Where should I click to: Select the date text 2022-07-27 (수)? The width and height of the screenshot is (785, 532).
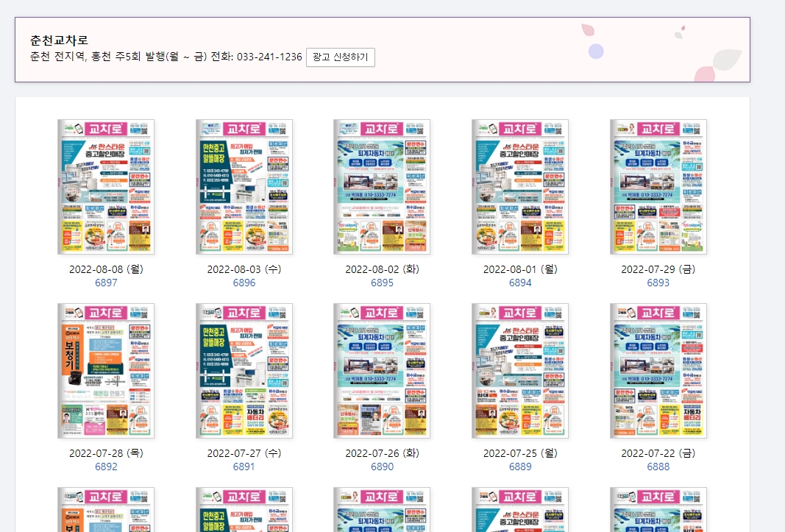click(x=244, y=453)
